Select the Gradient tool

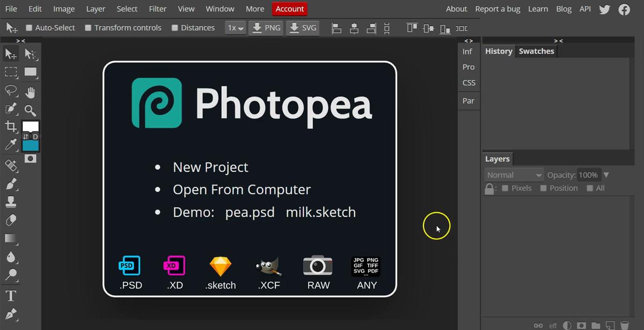[11, 239]
